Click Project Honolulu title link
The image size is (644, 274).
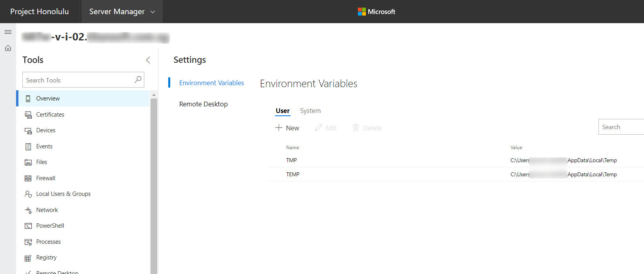[x=39, y=12]
